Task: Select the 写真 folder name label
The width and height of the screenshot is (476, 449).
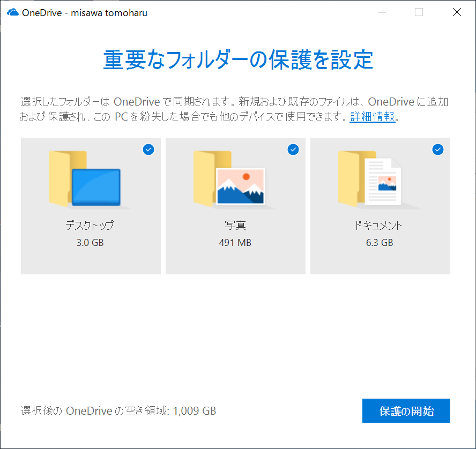Action: point(235,225)
